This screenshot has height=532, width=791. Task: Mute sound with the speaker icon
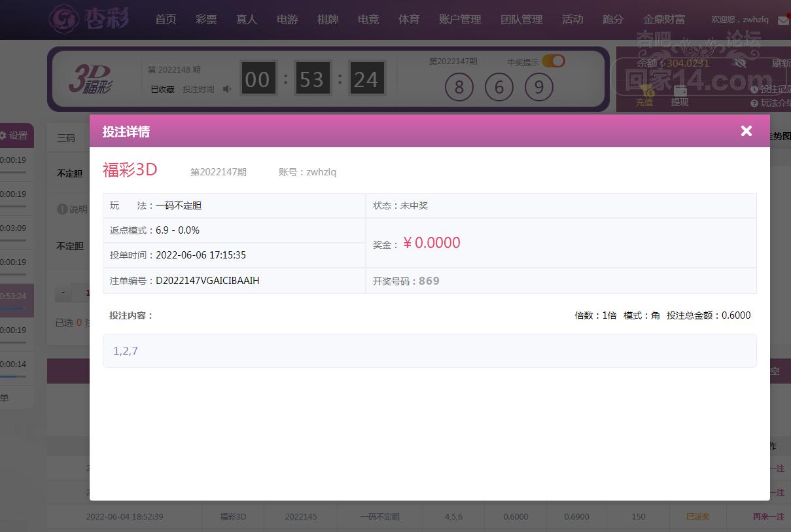pyautogui.click(x=227, y=89)
